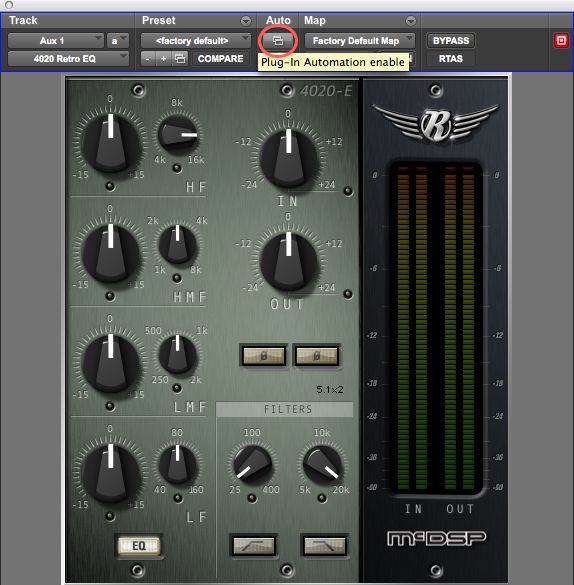
Task: Click the LF gain knob
Action: click(111, 473)
